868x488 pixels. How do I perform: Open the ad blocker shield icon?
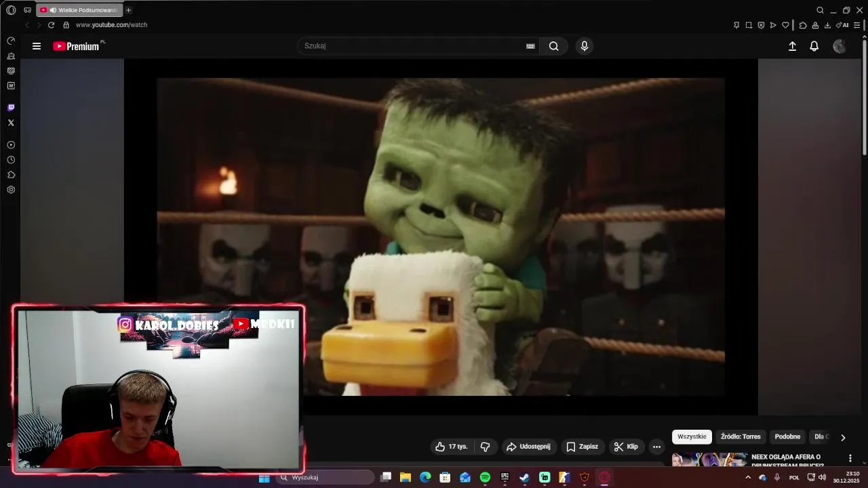(x=761, y=25)
